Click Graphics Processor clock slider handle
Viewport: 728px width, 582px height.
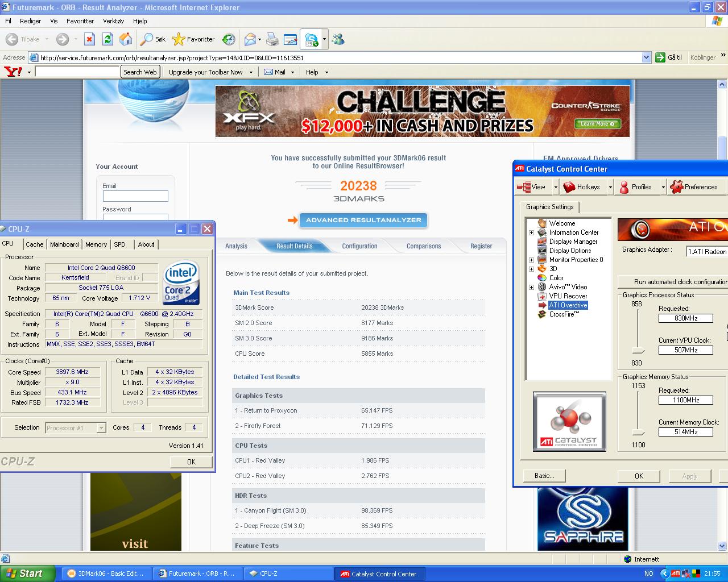click(639, 351)
